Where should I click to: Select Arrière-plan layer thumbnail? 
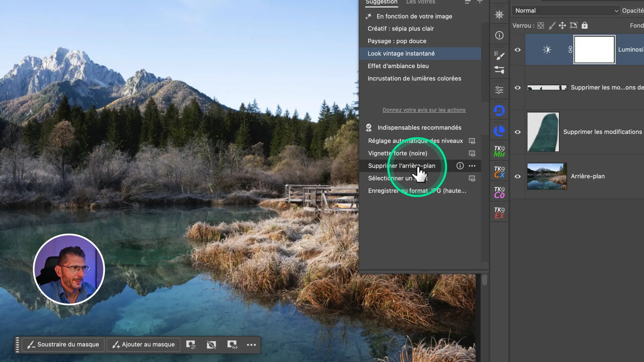coord(547,176)
